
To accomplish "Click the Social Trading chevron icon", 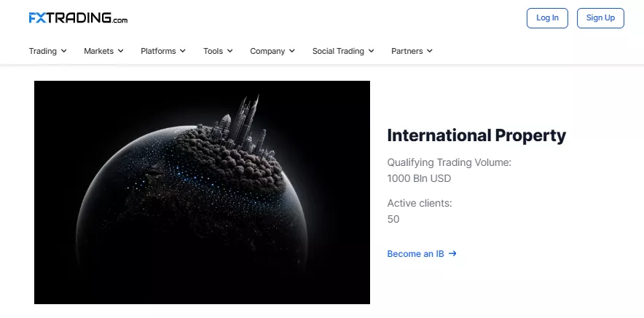I will click(x=372, y=51).
